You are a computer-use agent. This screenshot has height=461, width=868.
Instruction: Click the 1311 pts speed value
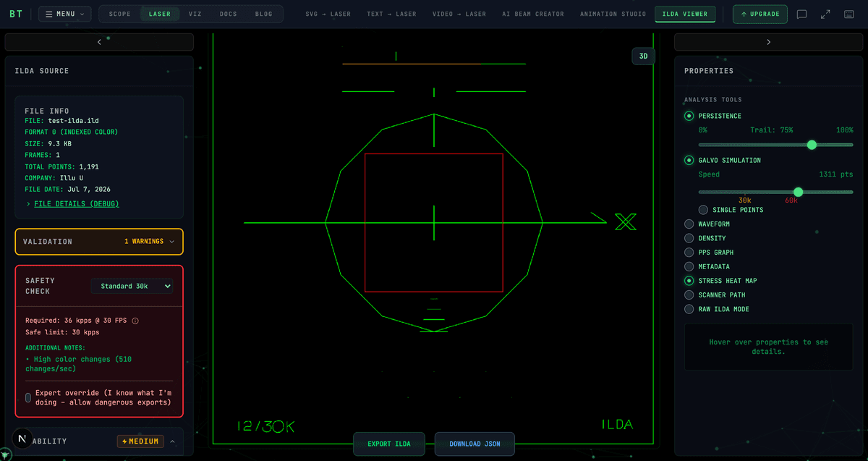pos(836,174)
